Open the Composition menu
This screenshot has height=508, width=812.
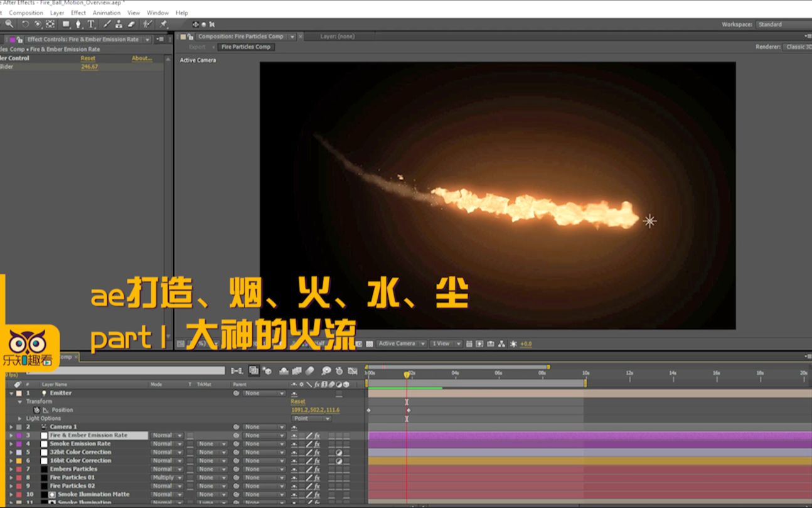click(26, 13)
